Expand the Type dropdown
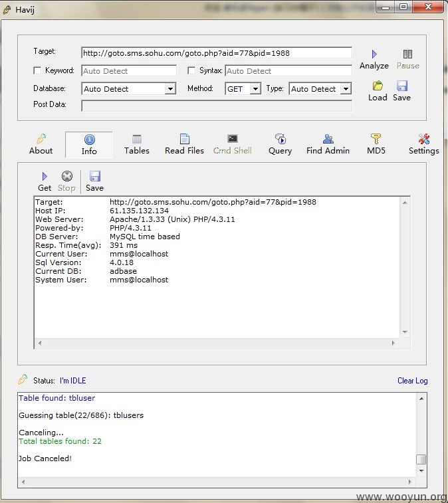 pyautogui.click(x=346, y=88)
